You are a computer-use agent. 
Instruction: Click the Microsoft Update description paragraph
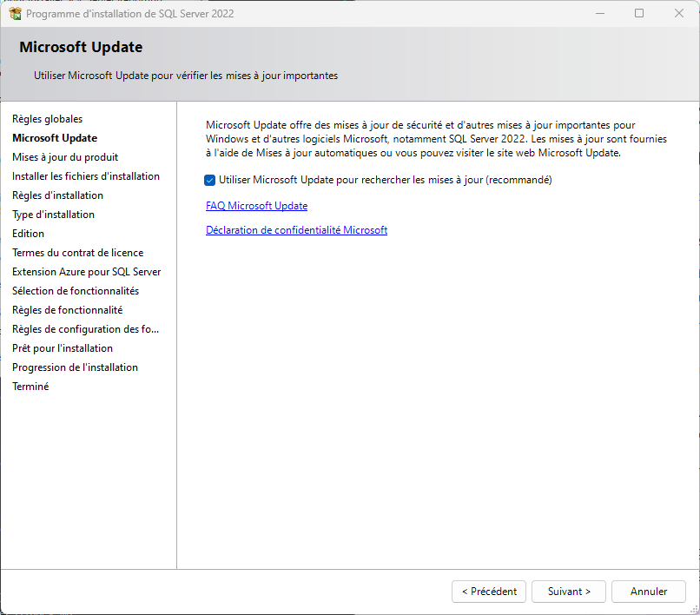coord(436,139)
